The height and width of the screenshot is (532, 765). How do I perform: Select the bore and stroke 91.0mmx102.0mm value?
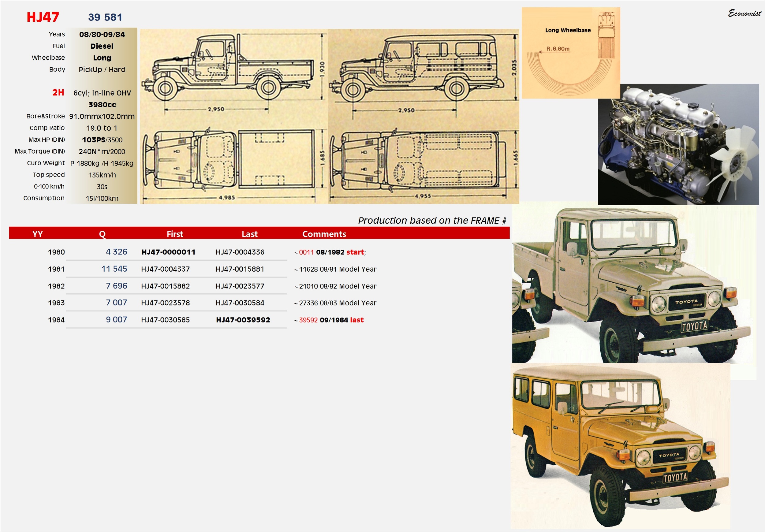102,116
